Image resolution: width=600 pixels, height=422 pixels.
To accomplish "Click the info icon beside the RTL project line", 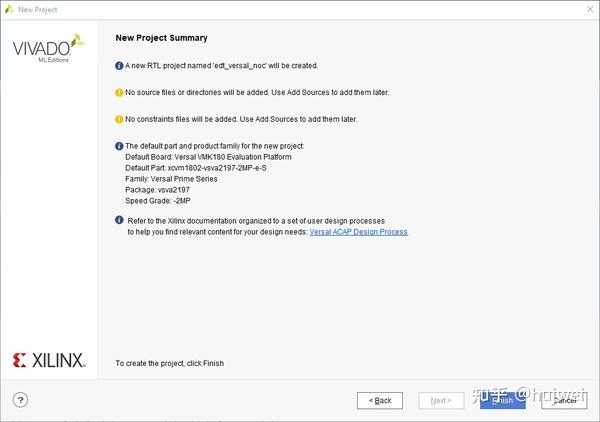I will click(119, 66).
